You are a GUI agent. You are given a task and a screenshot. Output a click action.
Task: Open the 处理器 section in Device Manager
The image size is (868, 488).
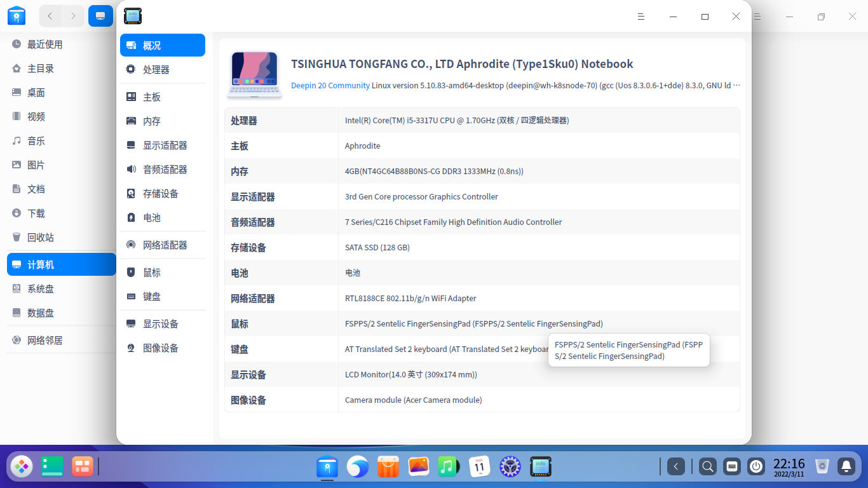(156, 69)
